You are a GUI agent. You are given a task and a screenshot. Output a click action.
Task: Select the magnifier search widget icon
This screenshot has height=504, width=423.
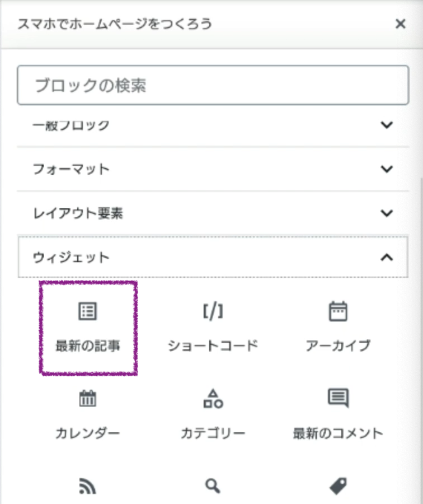[213, 486]
